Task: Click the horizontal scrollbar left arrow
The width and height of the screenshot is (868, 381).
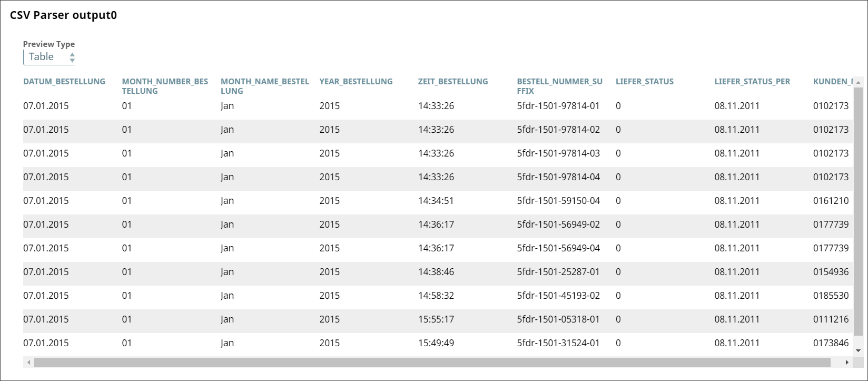Action: point(29,363)
